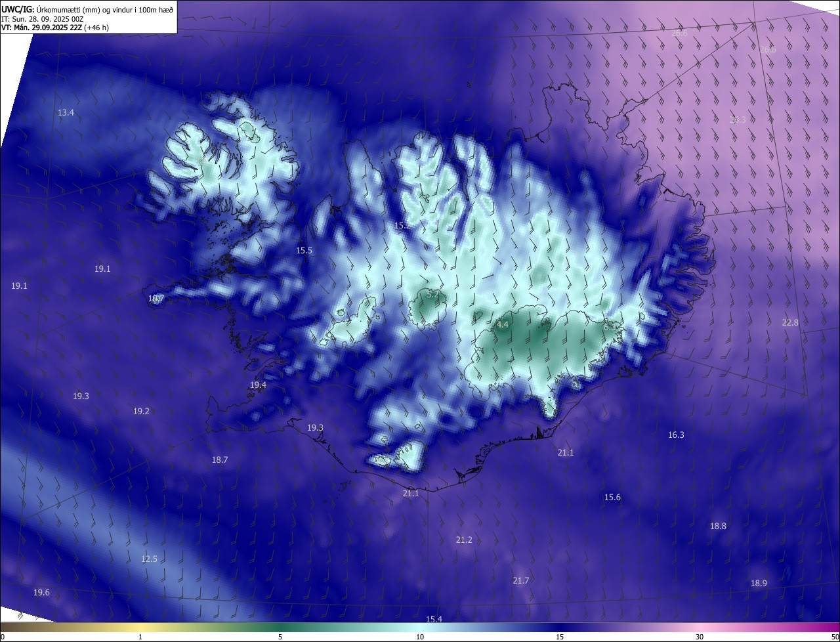Click the 18.7 value label
Image resolution: width=840 pixels, height=642 pixels.
pos(220,460)
